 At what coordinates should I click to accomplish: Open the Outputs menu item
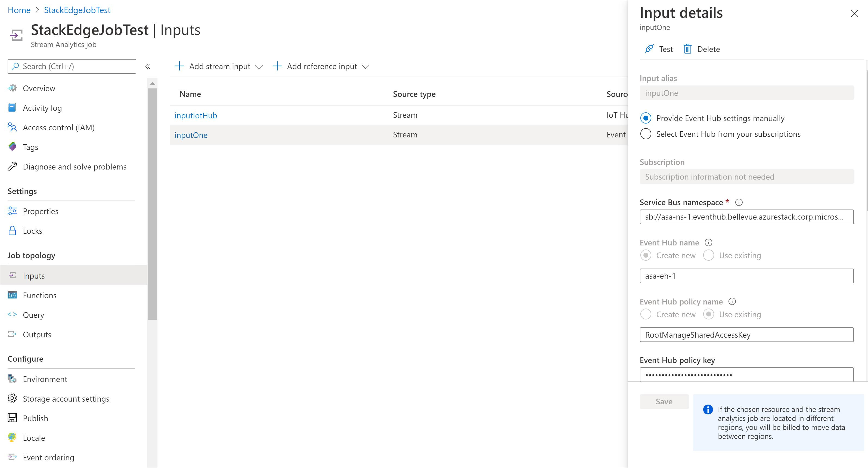pos(37,334)
